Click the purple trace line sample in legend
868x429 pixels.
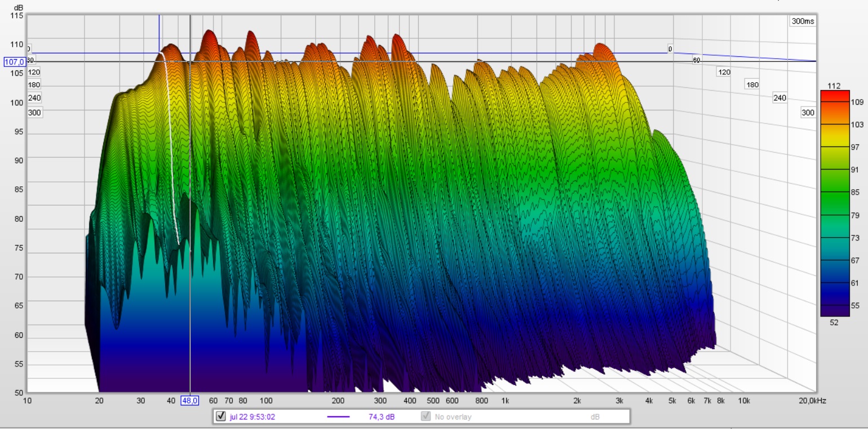338,417
